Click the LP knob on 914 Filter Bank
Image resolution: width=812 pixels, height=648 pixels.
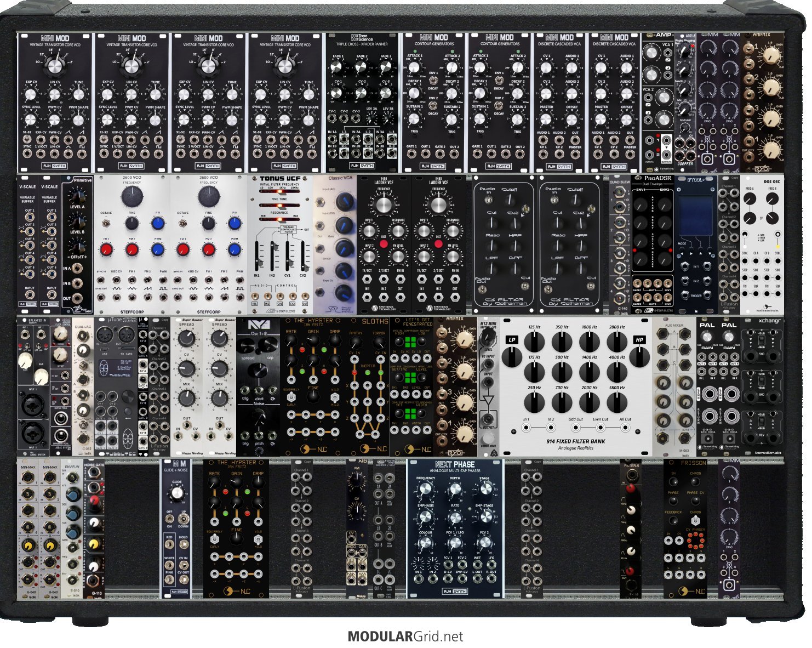pyautogui.click(x=512, y=357)
